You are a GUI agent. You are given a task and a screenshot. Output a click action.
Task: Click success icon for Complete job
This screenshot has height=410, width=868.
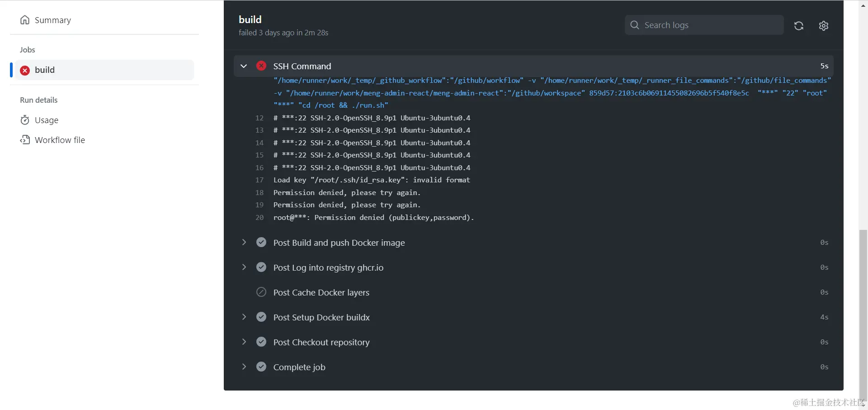261,367
